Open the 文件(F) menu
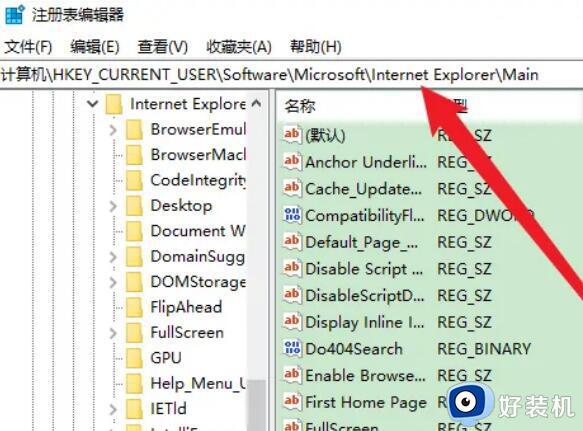The height and width of the screenshot is (431, 583). coord(28,47)
